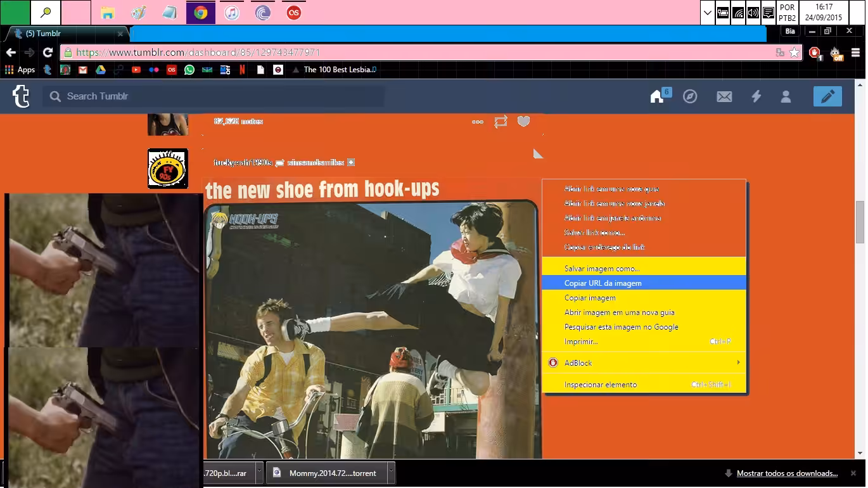
Task: Open the extension icon showing 'off' badge
Action: 836,53
